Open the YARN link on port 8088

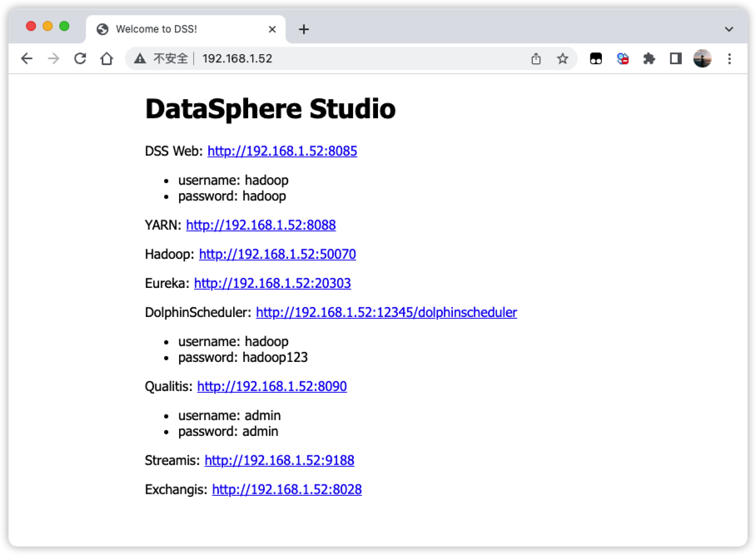pyautogui.click(x=261, y=225)
